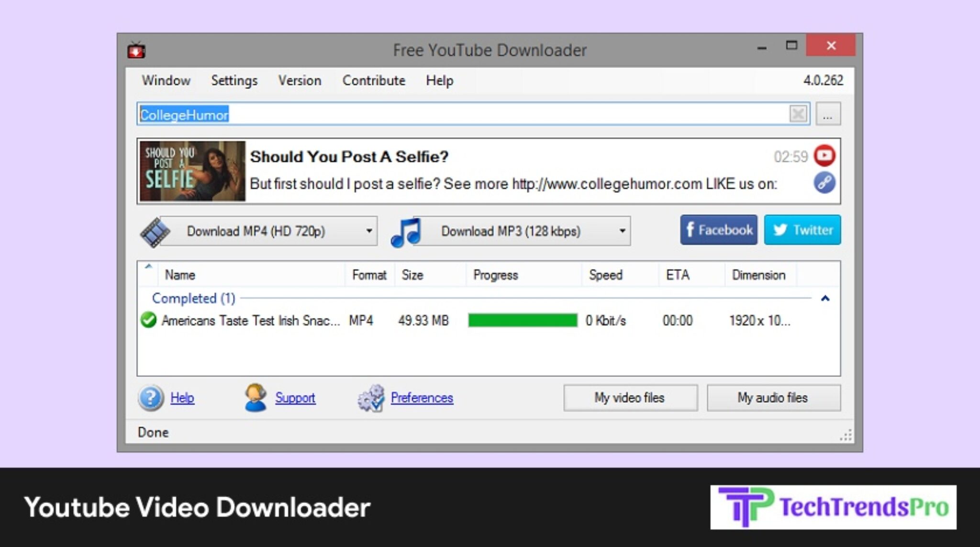Click the app logo in title bar
The height and width of the screenshot is (547, 980).
pyautogui.click(x=136, y=50)
